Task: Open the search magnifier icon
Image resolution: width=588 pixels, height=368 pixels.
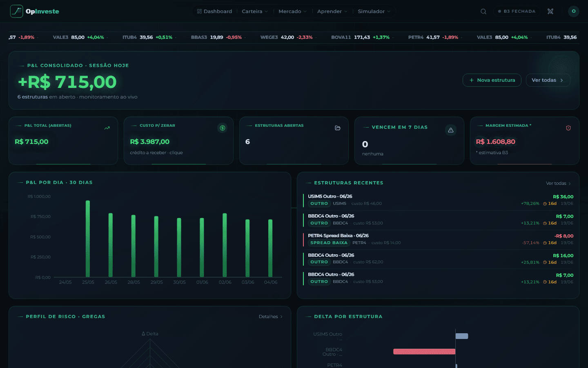Action: click(x=483, y=11)
